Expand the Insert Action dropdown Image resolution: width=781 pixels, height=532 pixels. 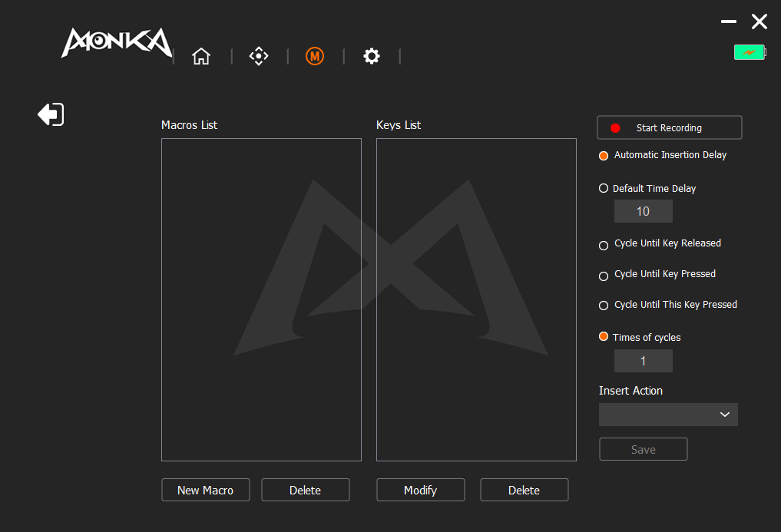(x=668, y=415)
